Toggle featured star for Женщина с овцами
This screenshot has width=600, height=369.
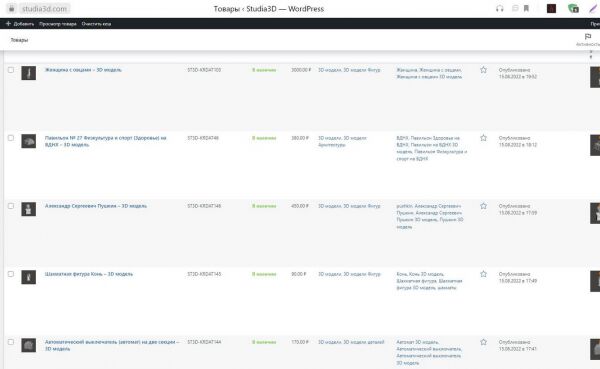click(x=483, y=70)
